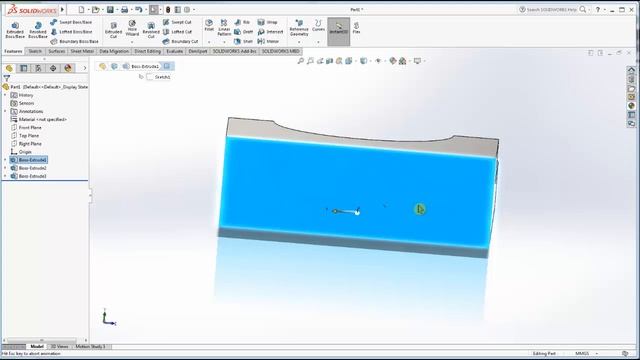Image resolution: width=640 pixels, height=360 pixels.
Task: Switch to the Evaluate tab
Action: pos(175,51)
